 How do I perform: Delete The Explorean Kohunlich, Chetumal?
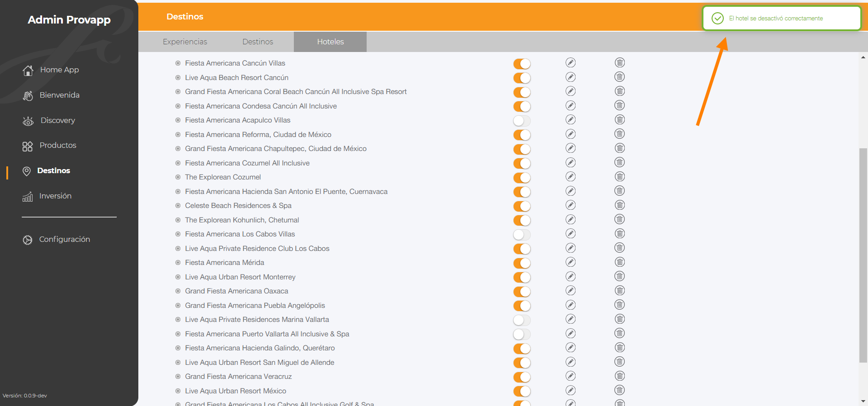click(620, 219)
